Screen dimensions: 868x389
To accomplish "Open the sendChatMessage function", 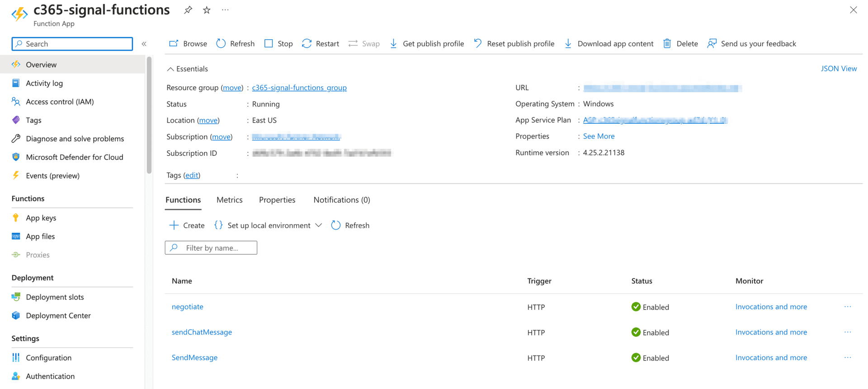I will [x=202, y=332].
